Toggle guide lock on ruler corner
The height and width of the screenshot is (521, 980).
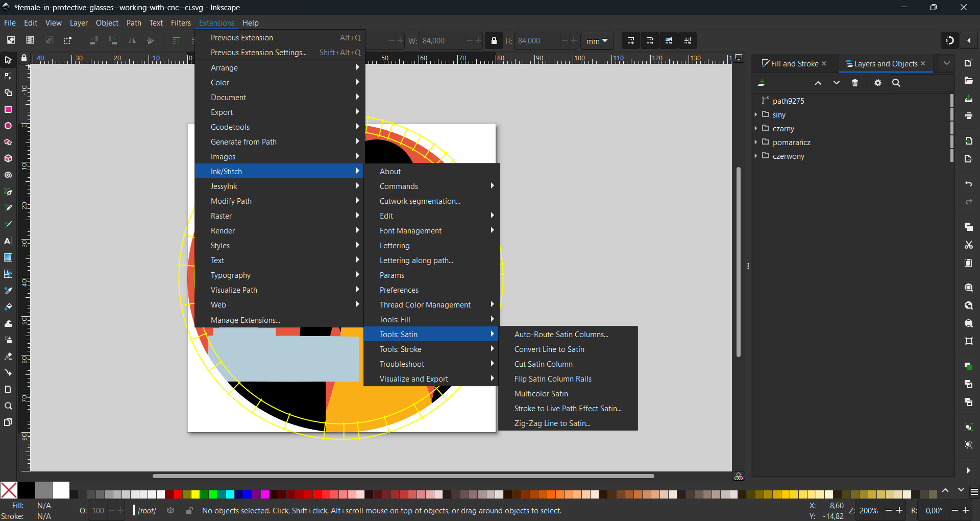tap(24, 58)
